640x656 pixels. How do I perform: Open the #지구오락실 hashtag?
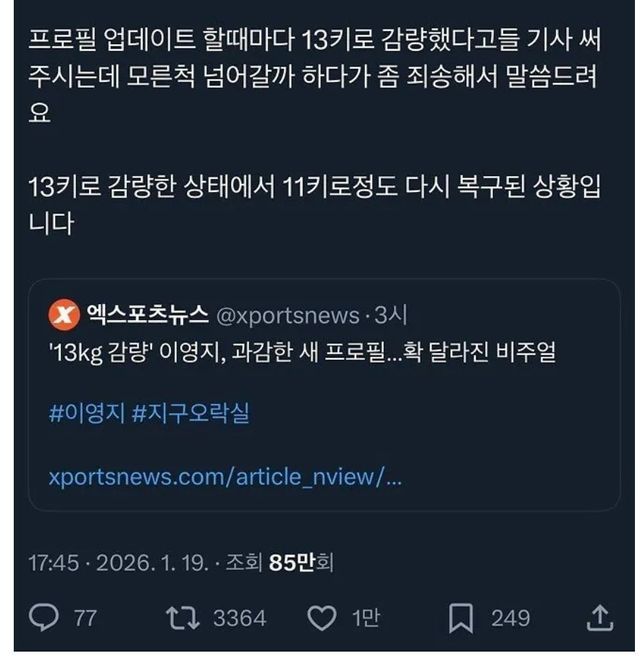pyautogui.click(x=190, y=413)
